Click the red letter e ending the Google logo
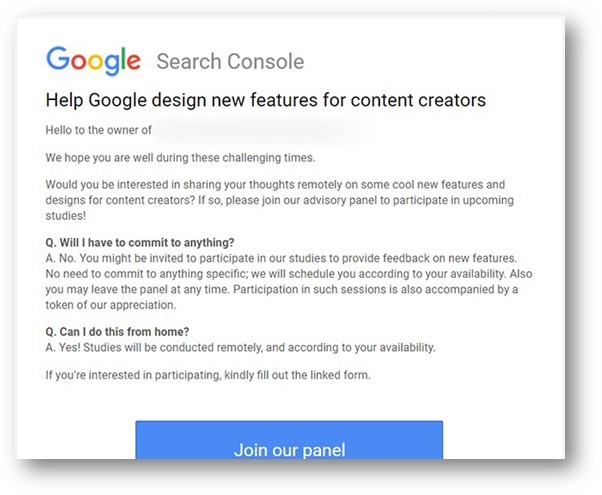This screenshot has width=602, height=495. coord(134,62)
